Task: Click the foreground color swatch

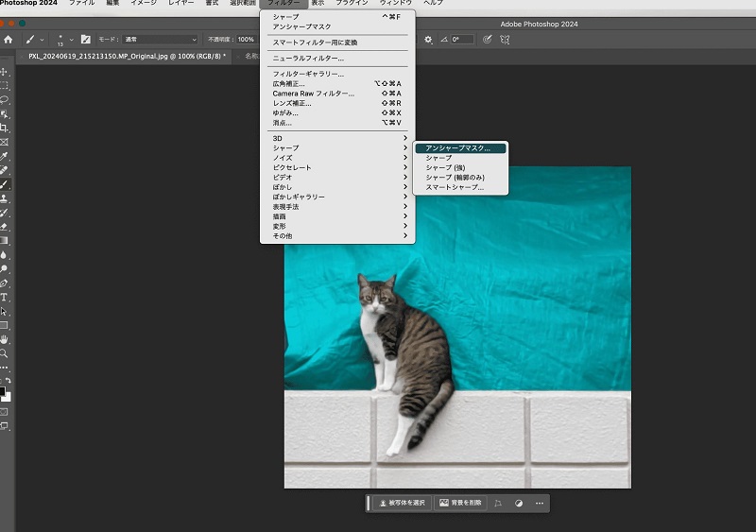Action: 3,390
